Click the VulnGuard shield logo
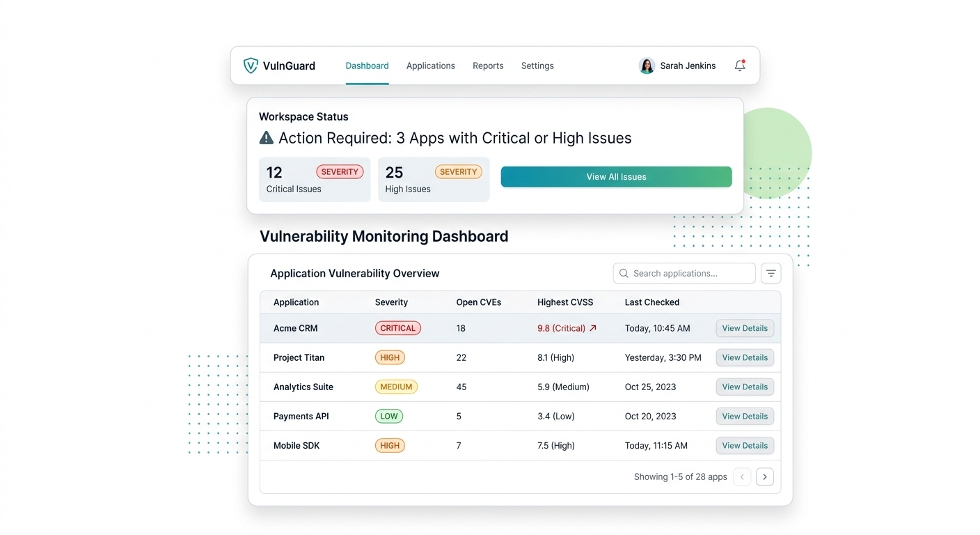The width and height of the screenshot is (980, 535). (x=251, y=65)
